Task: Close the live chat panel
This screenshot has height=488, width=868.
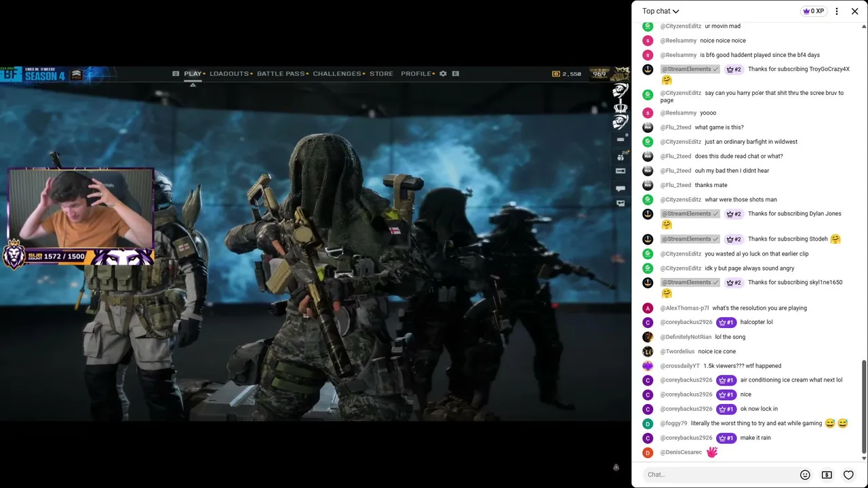Action: (x=855, y=11)
